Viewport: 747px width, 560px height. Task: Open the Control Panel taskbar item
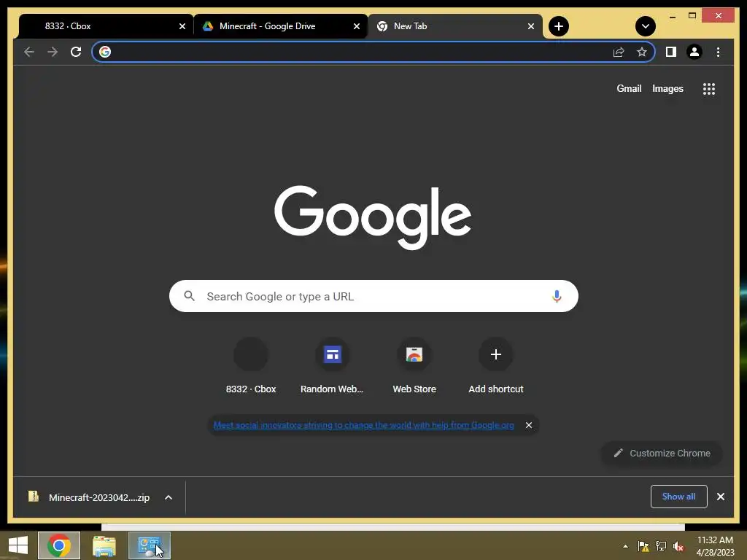coord(150,545)
